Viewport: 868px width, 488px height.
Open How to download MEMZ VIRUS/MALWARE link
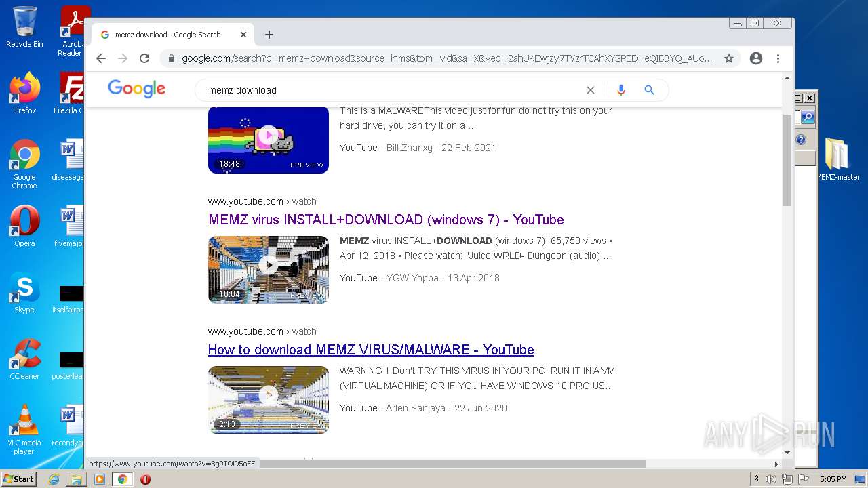[x=371, y=350]
